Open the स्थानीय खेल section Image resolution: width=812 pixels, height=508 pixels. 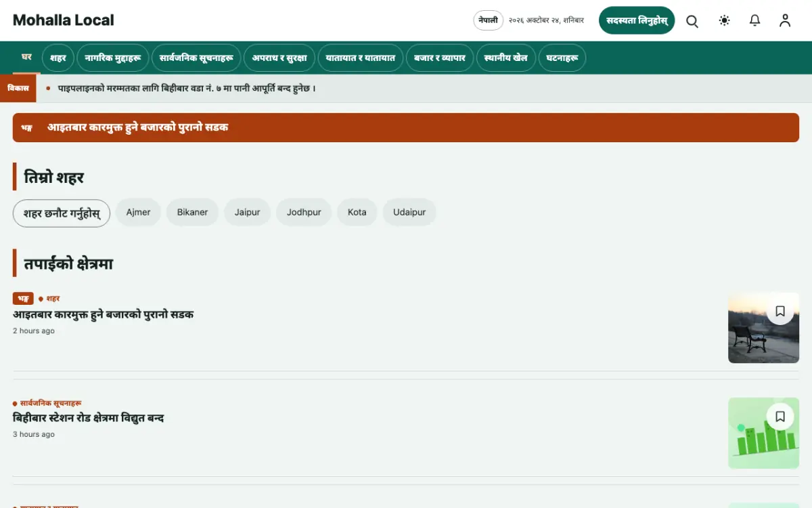pyautogui.click(x=506, y=58)
